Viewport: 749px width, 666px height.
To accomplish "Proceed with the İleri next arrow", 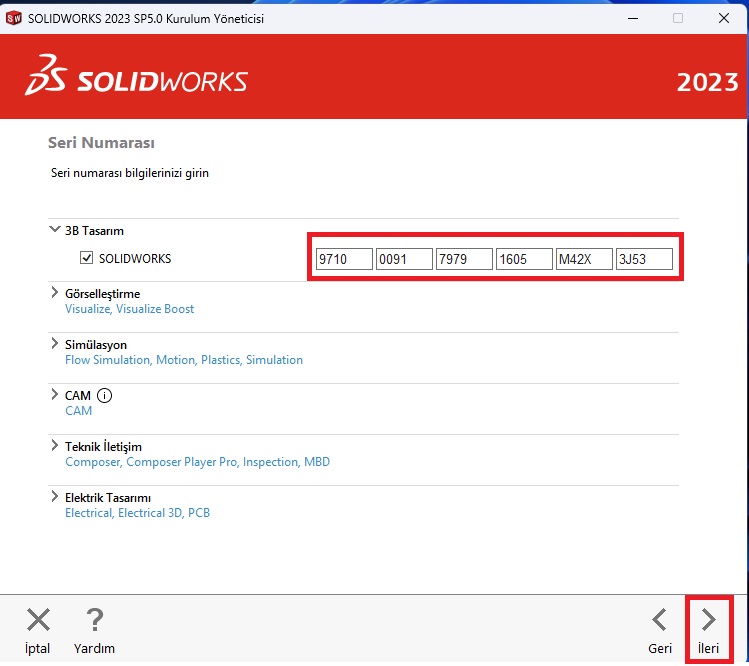I will pos(708,620).
